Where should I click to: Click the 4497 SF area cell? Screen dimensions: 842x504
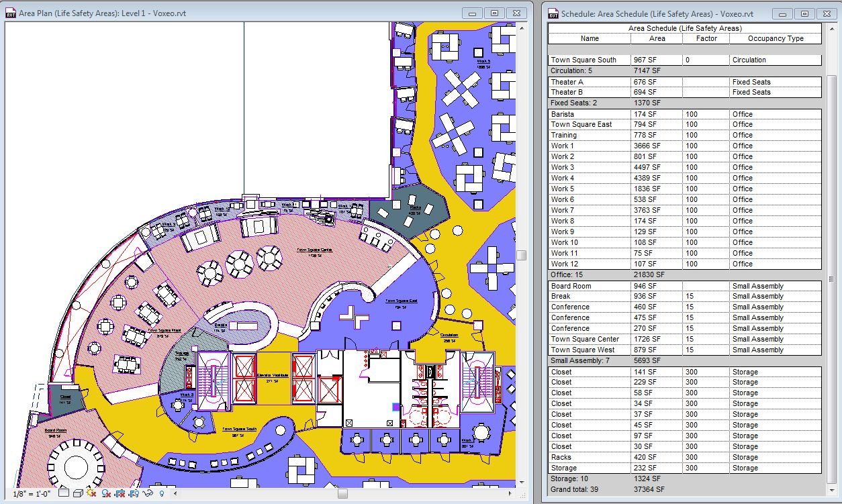(657, 167)
